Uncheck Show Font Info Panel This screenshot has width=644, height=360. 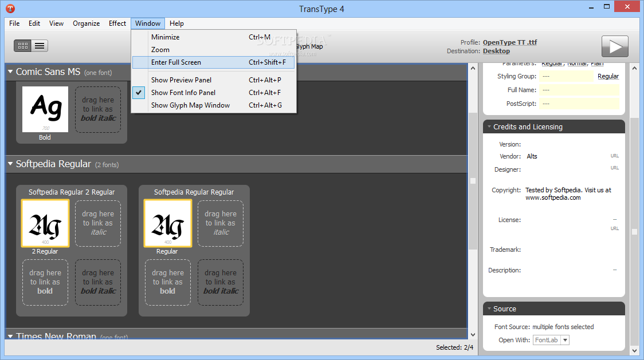(214, 93)
